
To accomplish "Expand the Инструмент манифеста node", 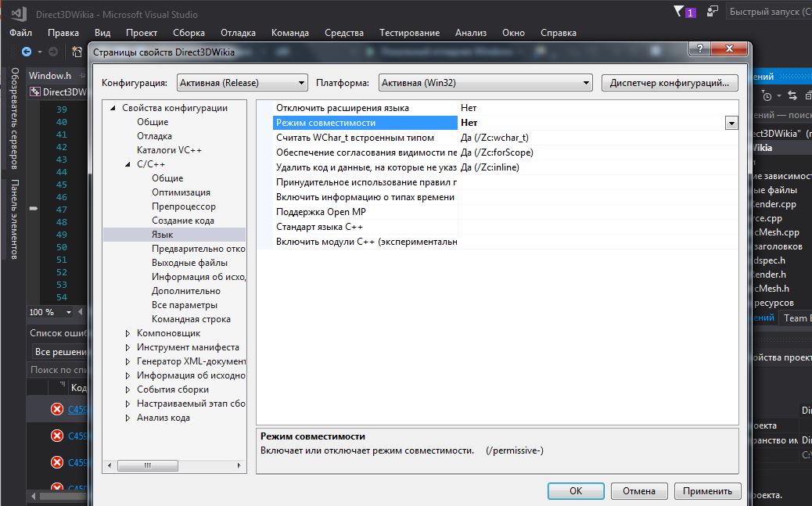I will 128,347.
